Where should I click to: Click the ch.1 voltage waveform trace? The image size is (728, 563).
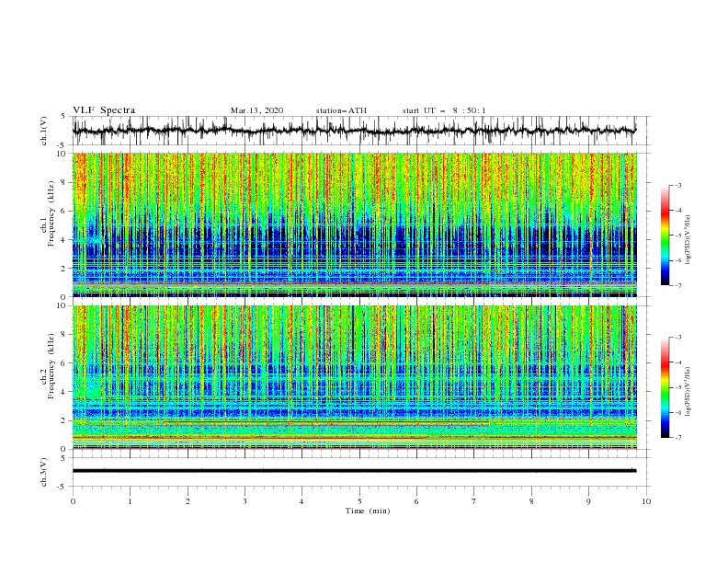pos(355,131)
